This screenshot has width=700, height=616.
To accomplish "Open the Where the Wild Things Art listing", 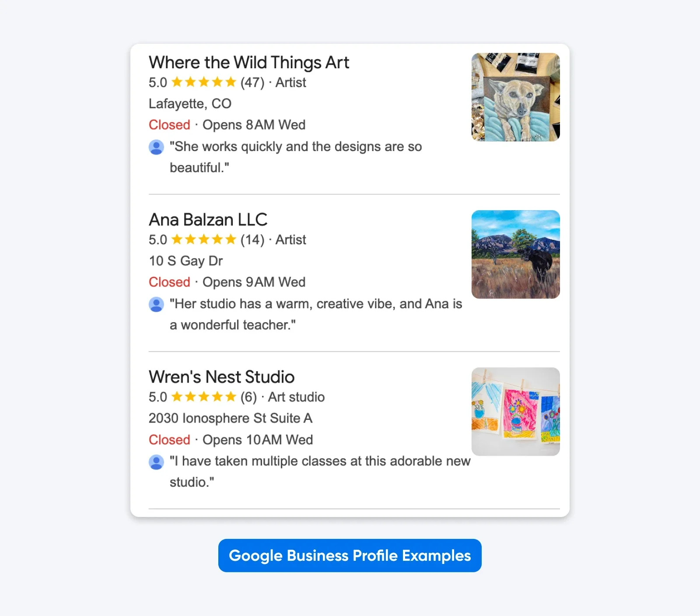I will (x=248, y=62).
